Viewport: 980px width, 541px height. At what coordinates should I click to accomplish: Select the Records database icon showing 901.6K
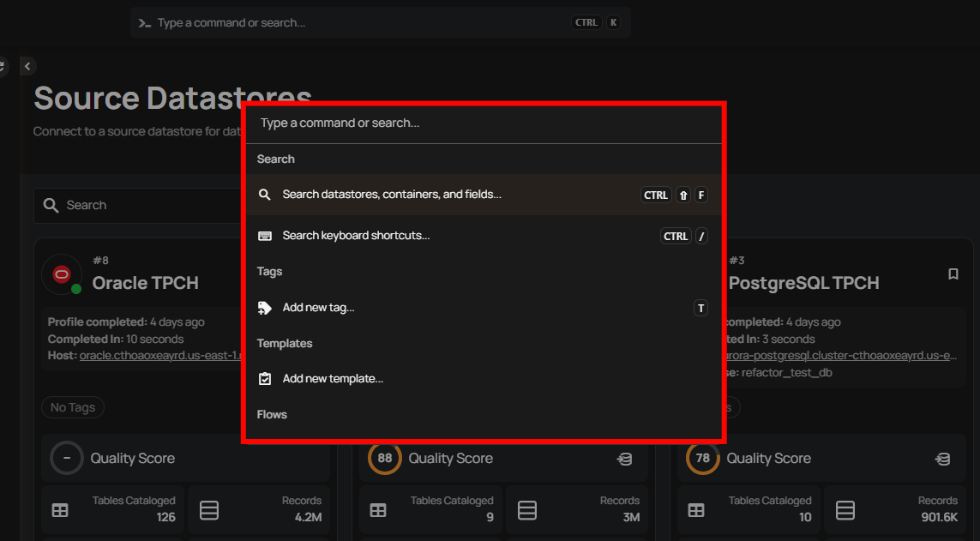point(845,509)
